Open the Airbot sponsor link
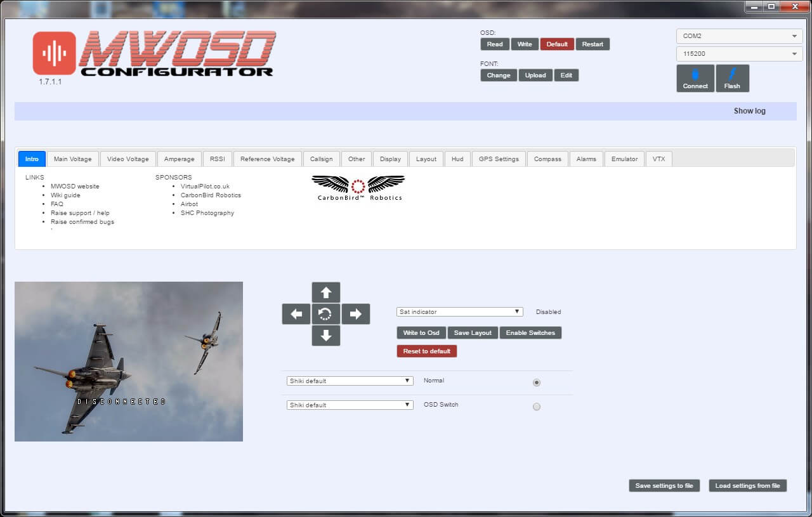 189,204
